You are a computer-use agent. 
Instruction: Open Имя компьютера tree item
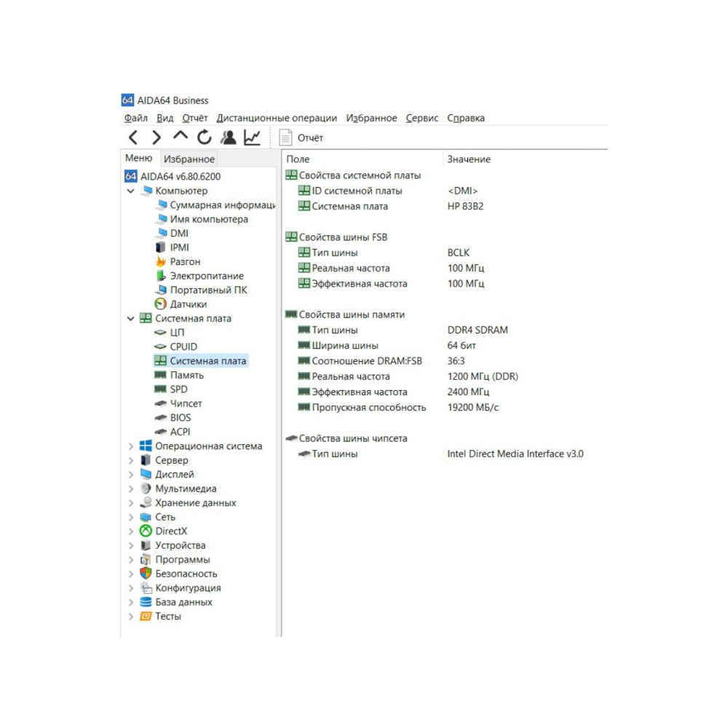point(202,219)
